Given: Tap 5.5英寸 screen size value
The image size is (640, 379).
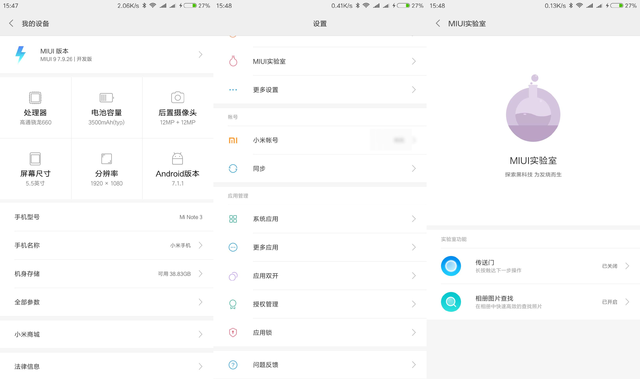Looking at the screenshot, I should (35, 184).
